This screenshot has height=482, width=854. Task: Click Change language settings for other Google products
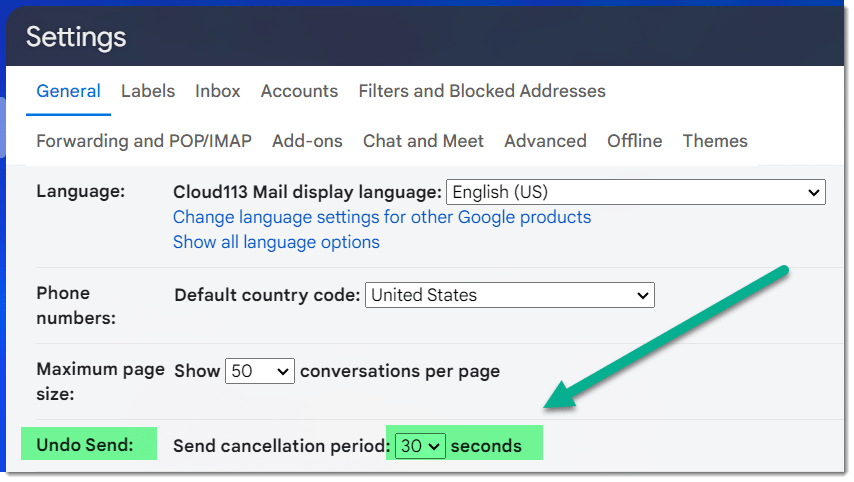point(382,217)
